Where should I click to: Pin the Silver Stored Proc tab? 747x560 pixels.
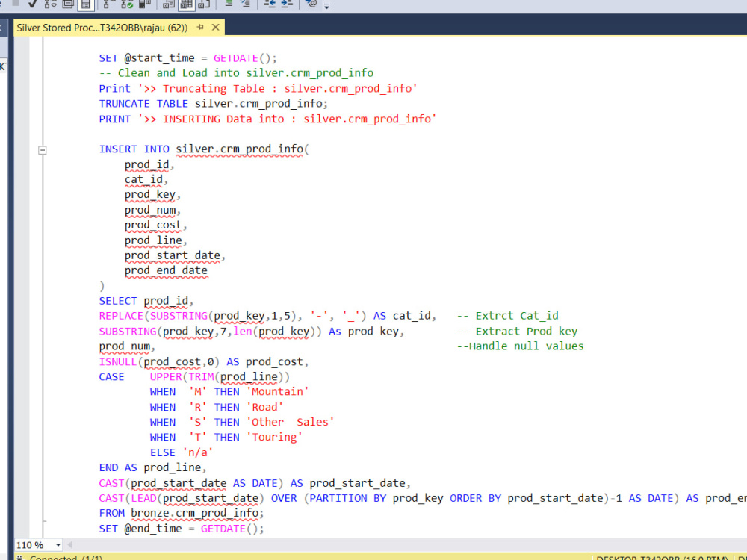click(x=200, y=27)
